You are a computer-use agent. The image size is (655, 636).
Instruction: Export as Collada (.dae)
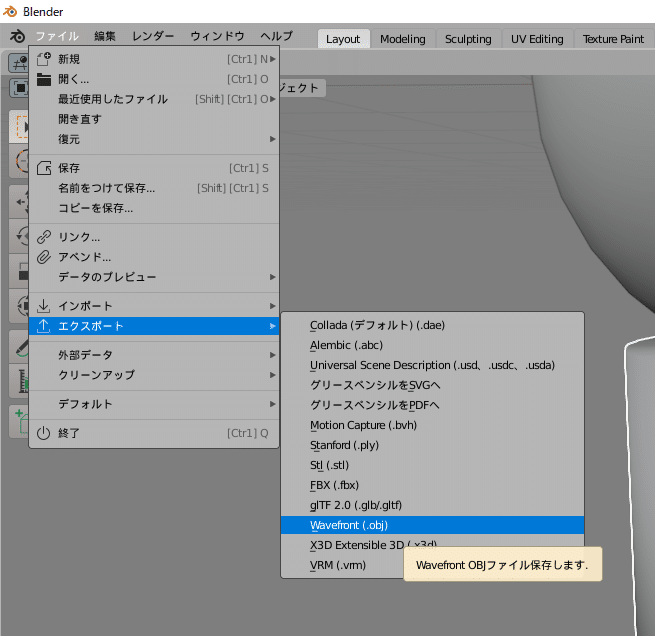432,325
